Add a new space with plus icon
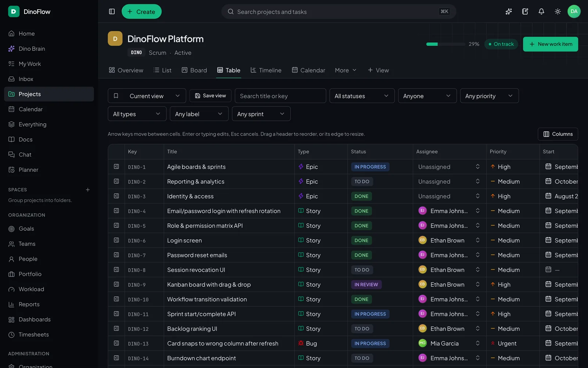The image size is (588, 368). (88, 190)
